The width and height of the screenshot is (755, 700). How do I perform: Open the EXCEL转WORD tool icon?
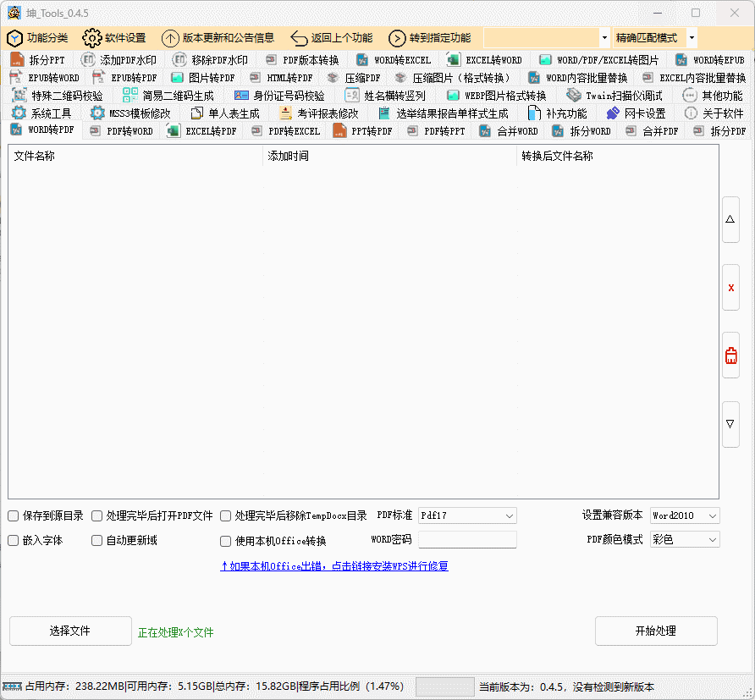pyautogui.click(x=453, y=60)
